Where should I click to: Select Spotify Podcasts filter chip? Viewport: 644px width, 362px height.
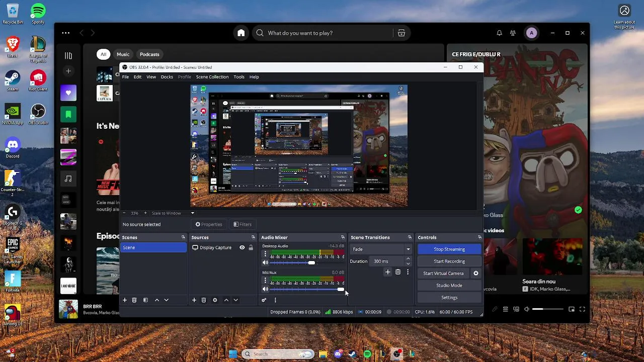point(149,54)
